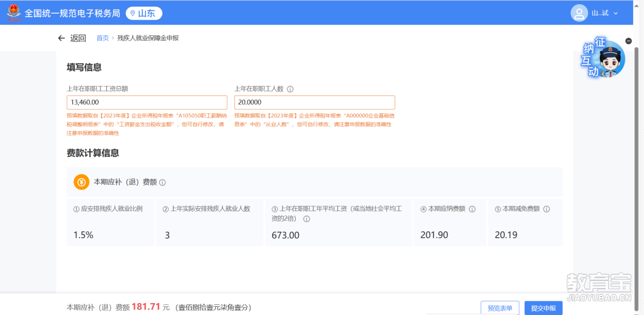Click the ② 上年实际安排残疾人就业人数 label
The width and height of the screenshot is (644, 315).
pyautogui.click(x=206, y=209)
